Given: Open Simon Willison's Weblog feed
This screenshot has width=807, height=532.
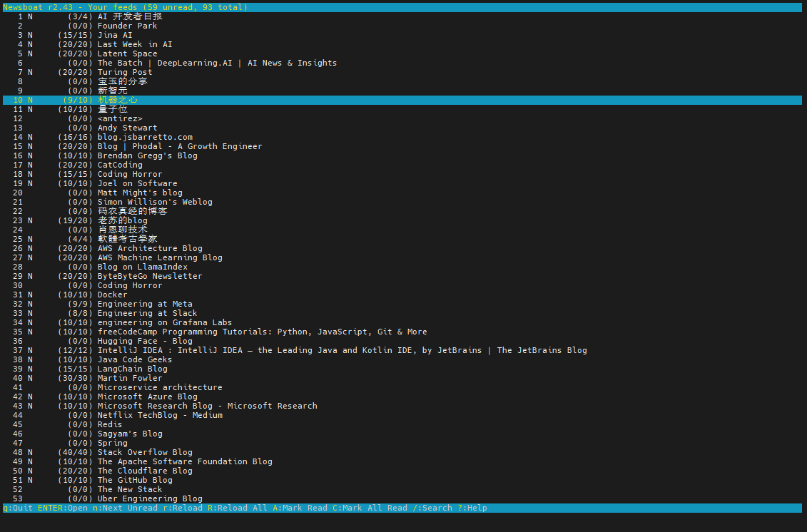Looking at the screenshot, I should pos(155,202).
